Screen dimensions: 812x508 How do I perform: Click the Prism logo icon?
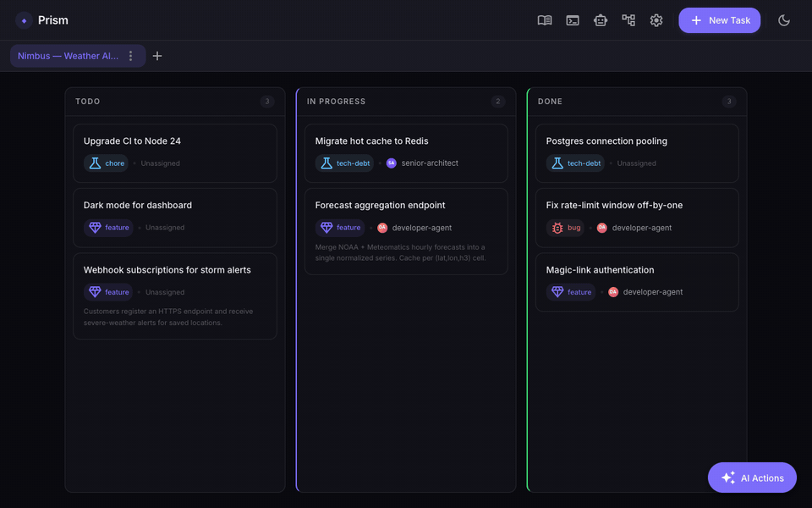[x=24, y=20]
